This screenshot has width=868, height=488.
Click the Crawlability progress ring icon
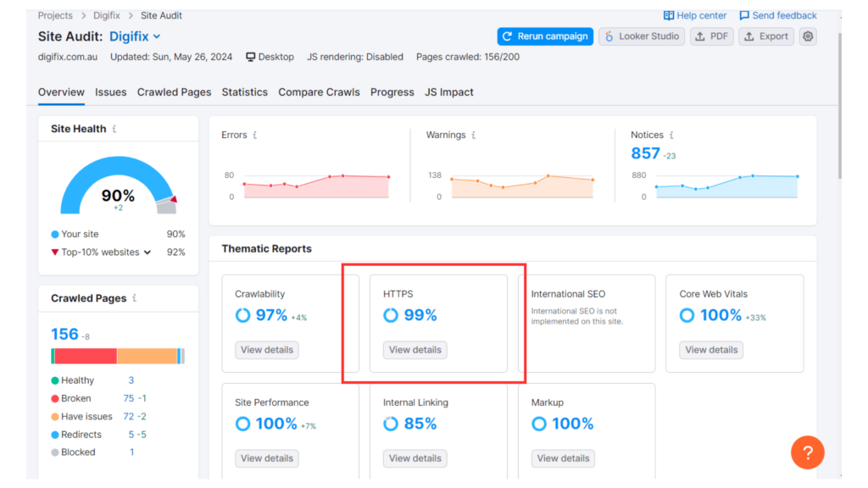click(x=242, y=315)
